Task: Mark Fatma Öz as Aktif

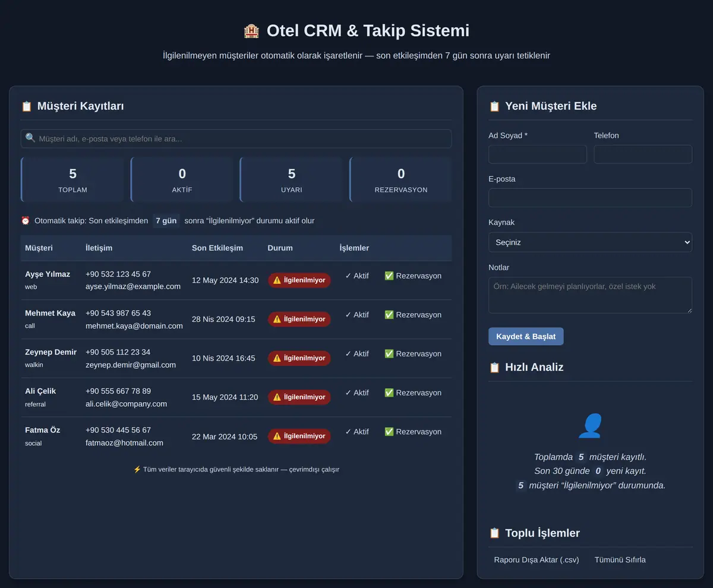Action: point(357,432)
